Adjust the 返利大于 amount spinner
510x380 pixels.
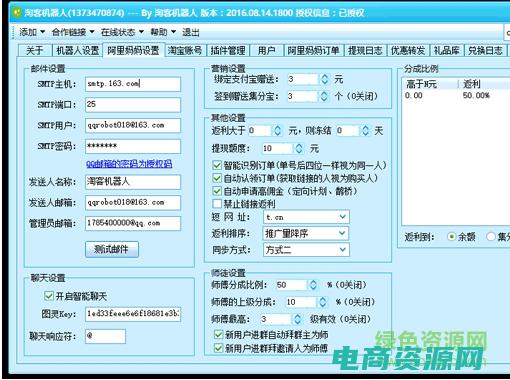click(x=277, y=130)
